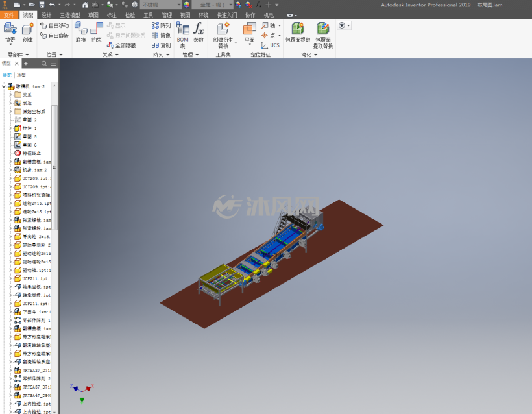Click the 创建 create component icon
This screenshot has height=414, width=532.
click(27, 32)
